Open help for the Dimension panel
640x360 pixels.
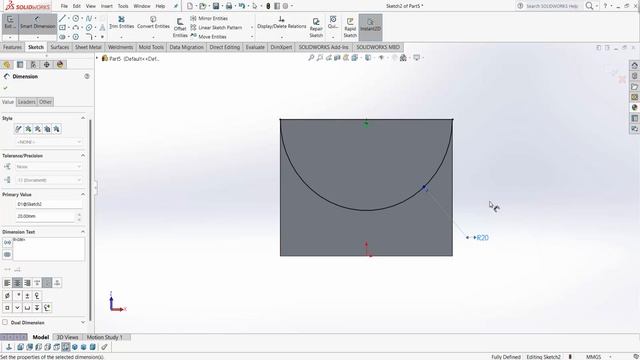click(x=87, y=76)
